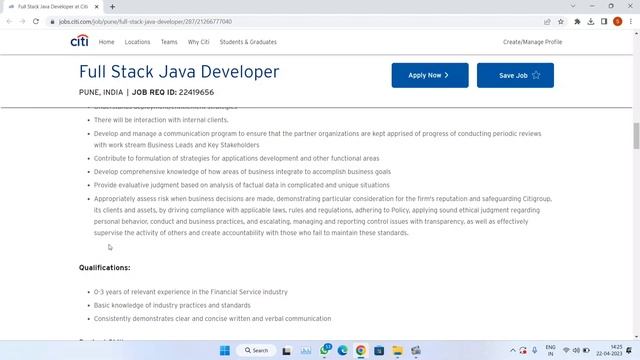Click the 'PUNE, INDIA' location text
This screenshot has height=360, width=640.
[101, 92]
